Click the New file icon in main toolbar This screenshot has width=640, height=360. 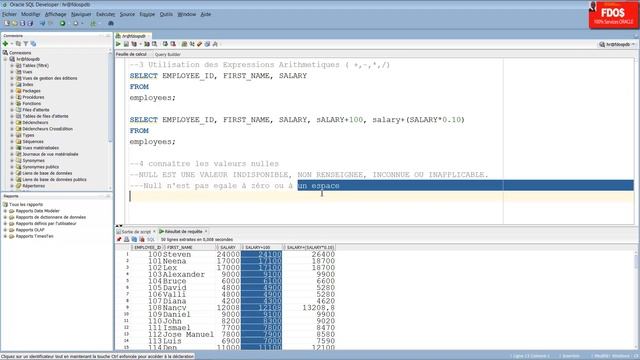click(7, 23)
